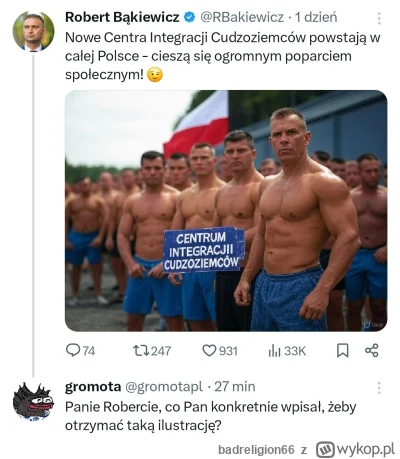Click the blue verified badge

190,17
